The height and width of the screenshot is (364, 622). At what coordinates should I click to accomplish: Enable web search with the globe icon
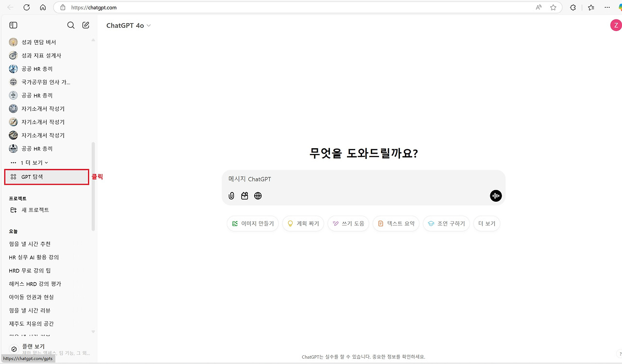[x=258, y=196]
